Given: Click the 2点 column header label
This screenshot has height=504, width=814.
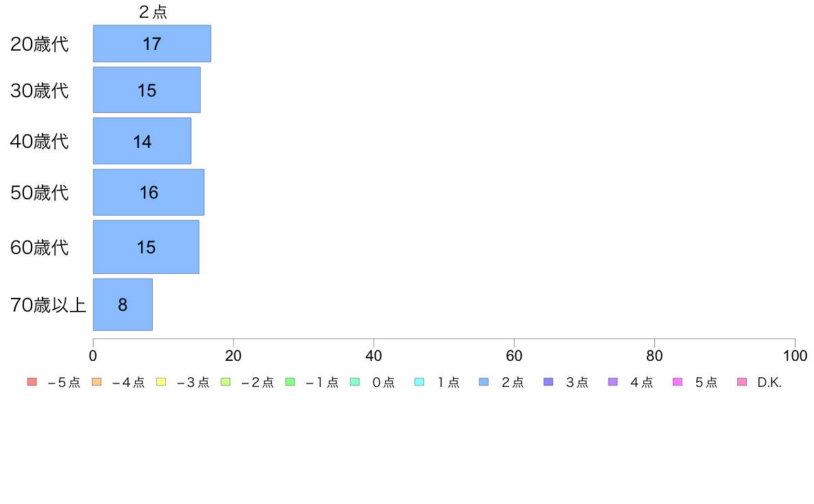Looking at the screenshot, I should pyautogui.click(x=153, y=12).
